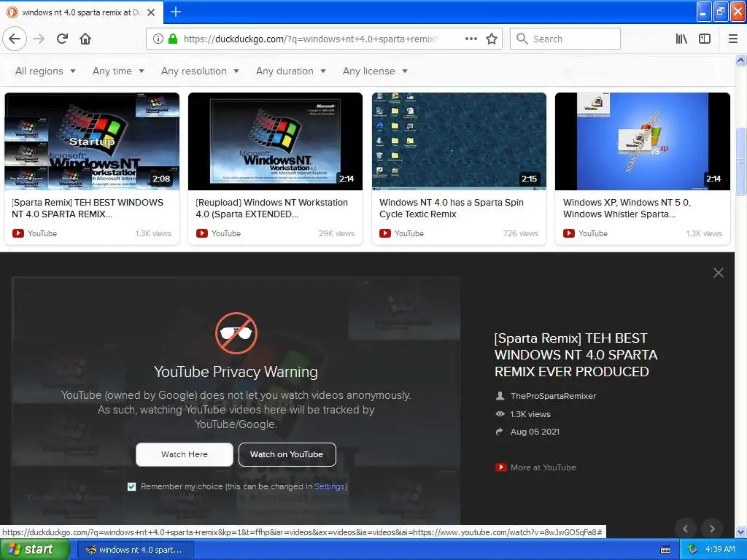Click the scrollbar down arrow
Viewport: 747px width, 560px height.
tap(740, 532)
